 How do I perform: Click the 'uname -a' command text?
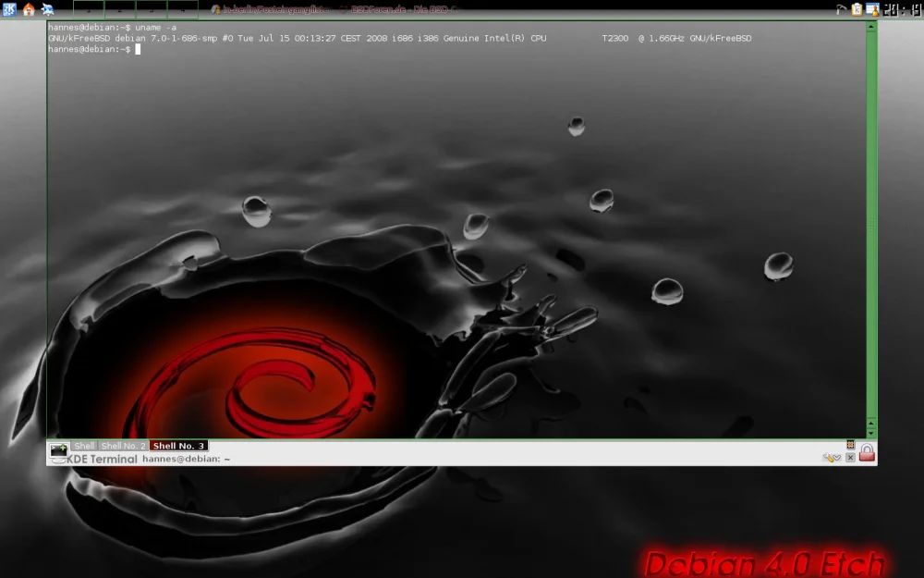tap(155, 27)
